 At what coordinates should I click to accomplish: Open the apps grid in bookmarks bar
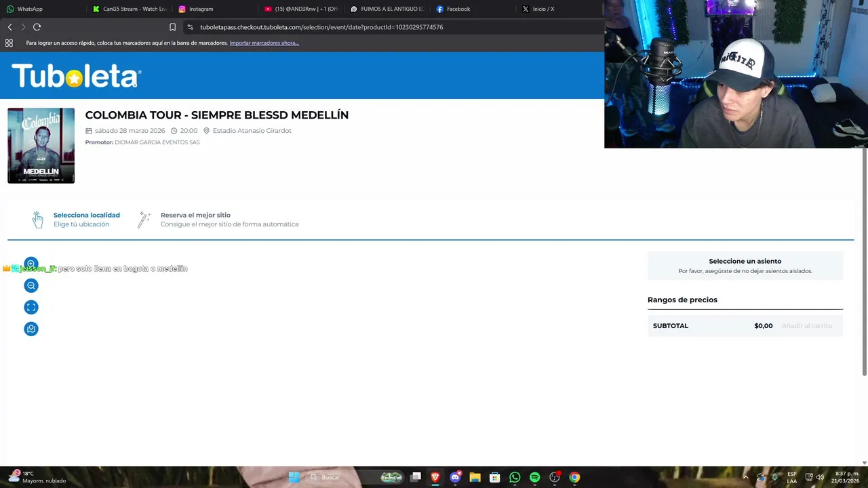pos(9,43)
